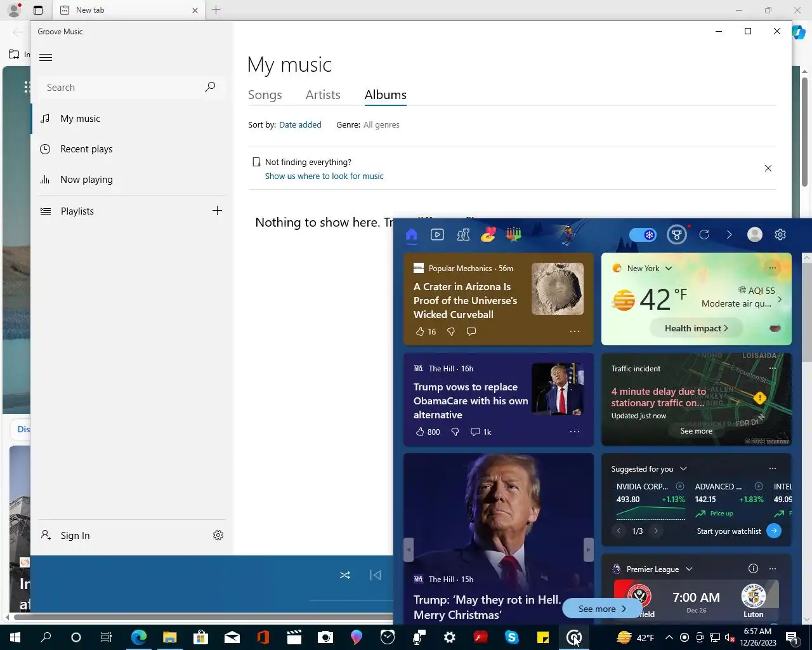This screenshot has height=650, width=812.
Task: Dislike the Arizona crater article
Action: 451,331
